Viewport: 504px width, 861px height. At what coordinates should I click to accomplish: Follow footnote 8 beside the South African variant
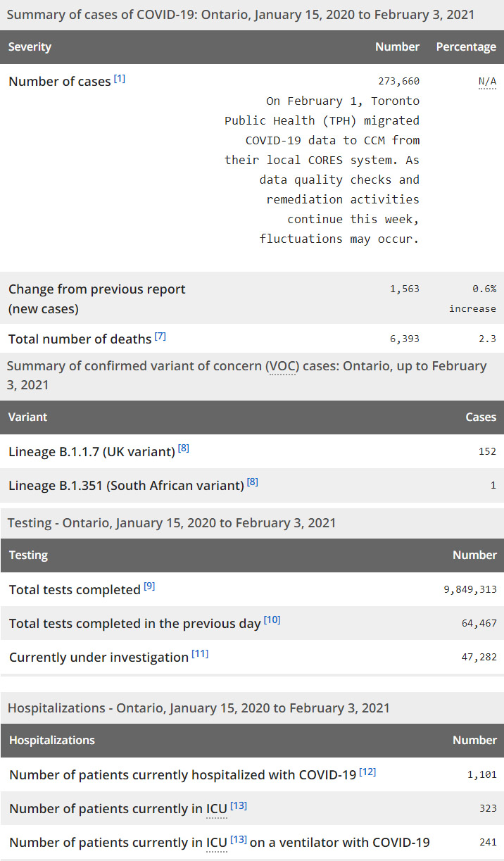(x=252, y=482)
